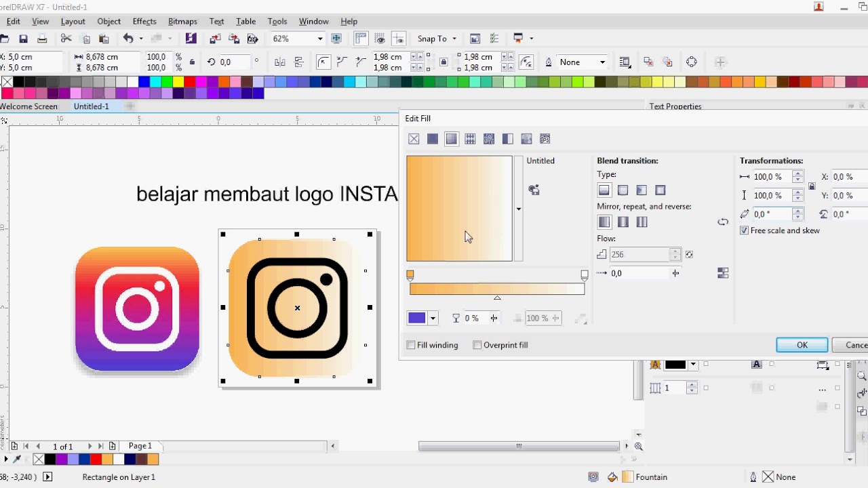This screenshot has height=488, width=868.
Task: Click the fountain fill preview thumbnail
Action: click(459, 209)
